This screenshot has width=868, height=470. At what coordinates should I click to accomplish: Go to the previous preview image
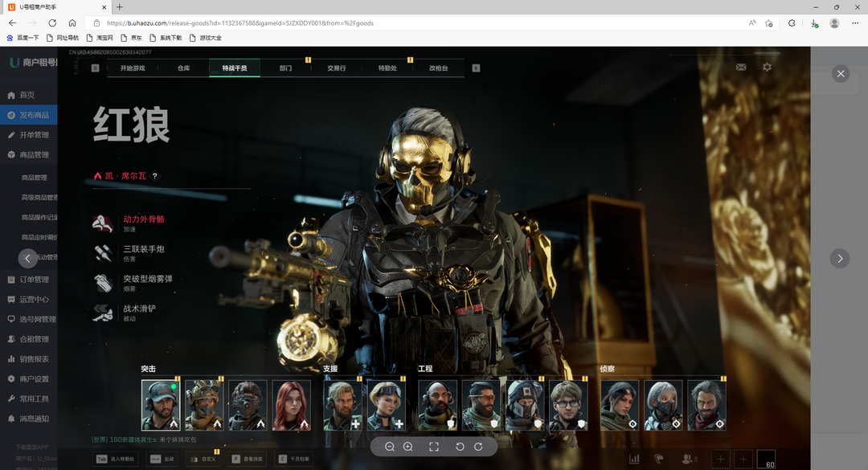[28, 259]
